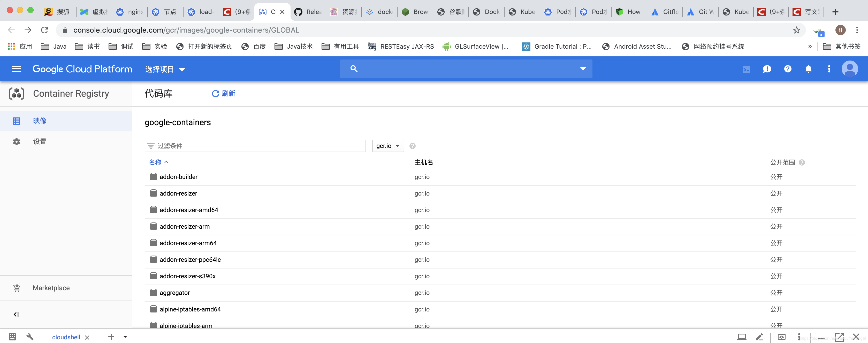Open alpine-iptables-amd64 repository
Screen dimensions: 868x343
[x=190, y=310]
